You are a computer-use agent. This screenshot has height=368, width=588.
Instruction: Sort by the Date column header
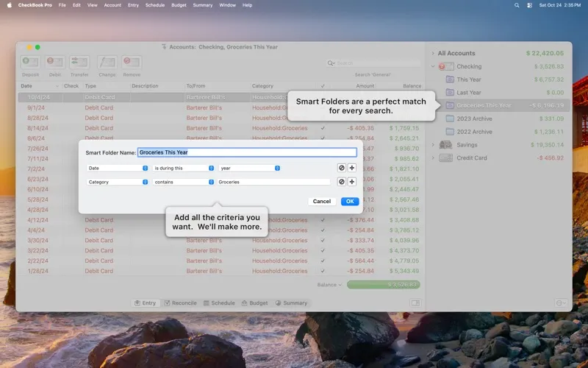pyautogui.click(x=40, y=86)
